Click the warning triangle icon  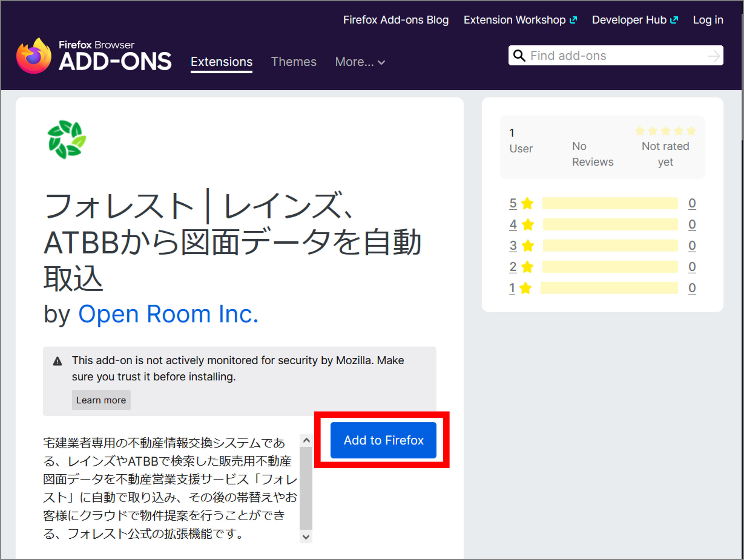(x=58, y=361)
